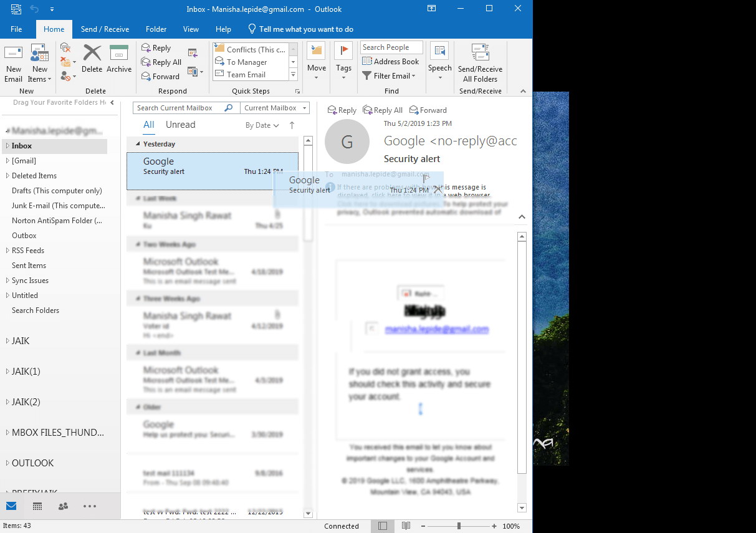Switch to the View tab
Image resolution: width=756 pixels, height=533 pixels.
(191, 29)
